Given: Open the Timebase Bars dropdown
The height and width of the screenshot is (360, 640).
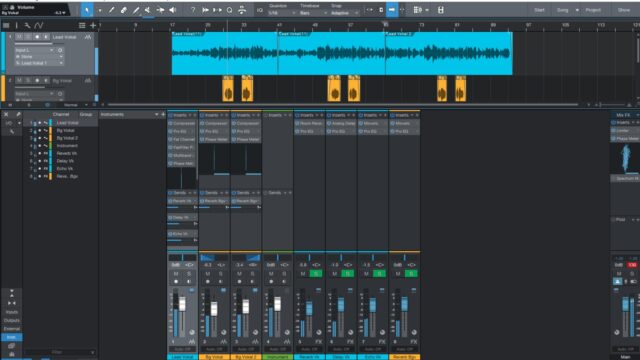Looking at the screenshot, I should point(313,13).
